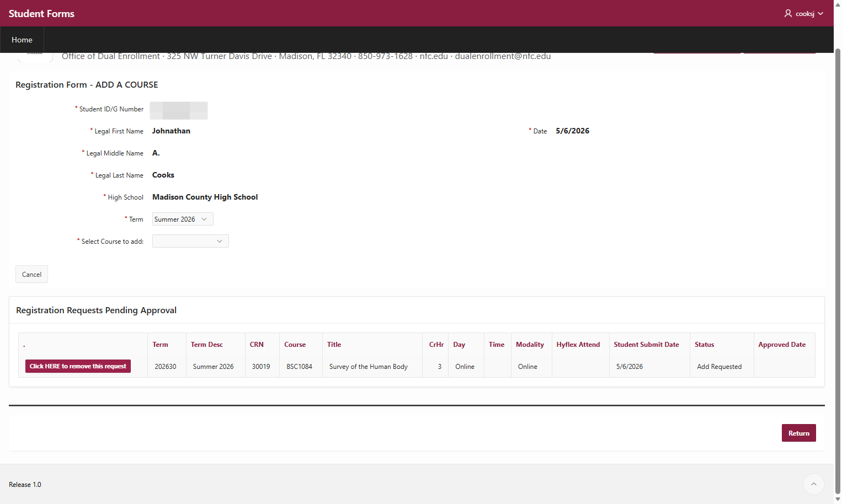Click the Return button
Screen dimensions: 842x504
point(798,433)
